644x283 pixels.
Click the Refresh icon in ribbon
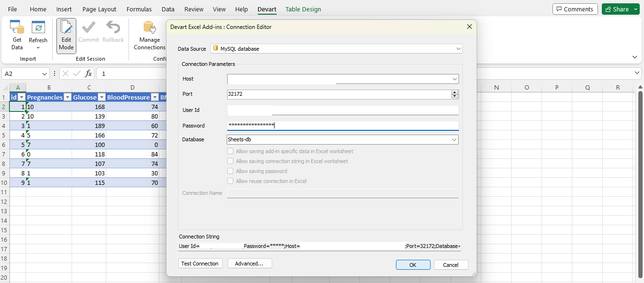pos(38,29)
